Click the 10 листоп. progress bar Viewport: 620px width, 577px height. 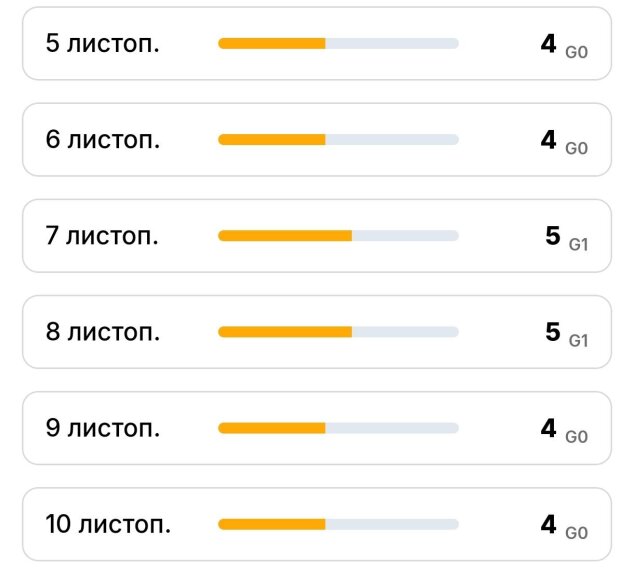pyautogui.click(x=338, y=524)
